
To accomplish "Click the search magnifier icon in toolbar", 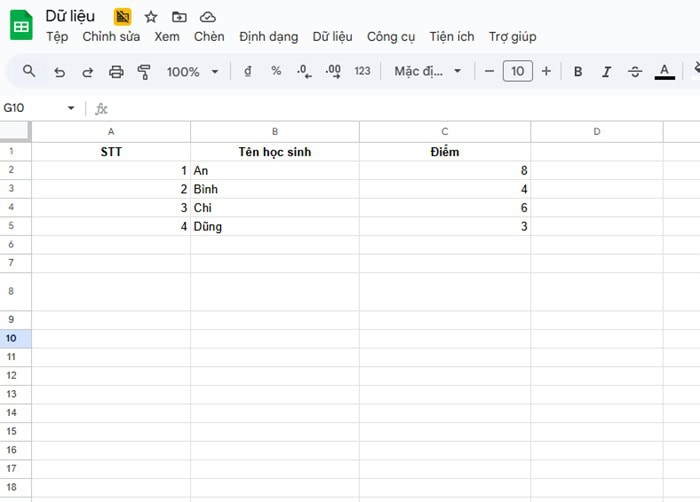I will tap(29, 71).
